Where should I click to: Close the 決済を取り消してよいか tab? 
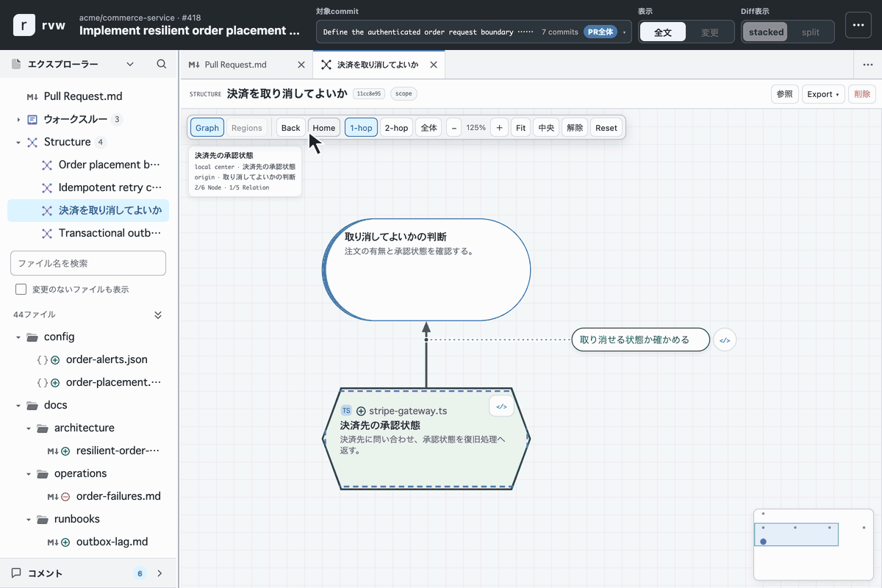[434, 65]
